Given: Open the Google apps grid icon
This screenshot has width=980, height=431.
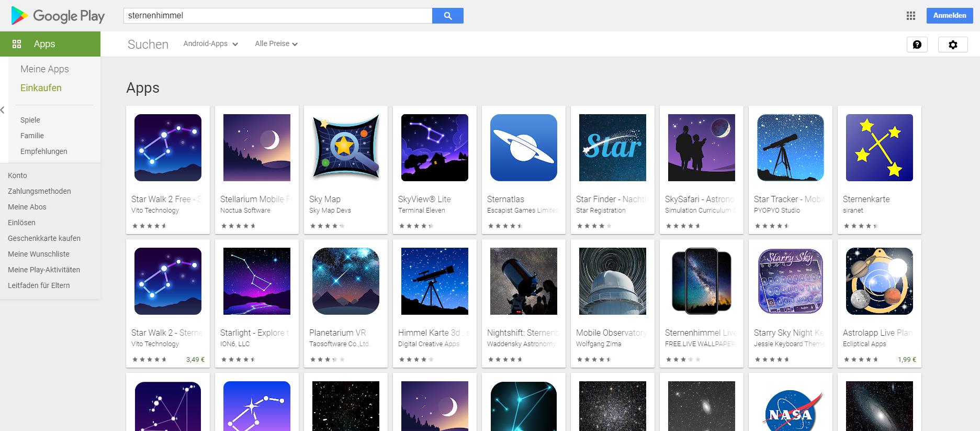Looking at the screenshot, I should click(910, 16).
